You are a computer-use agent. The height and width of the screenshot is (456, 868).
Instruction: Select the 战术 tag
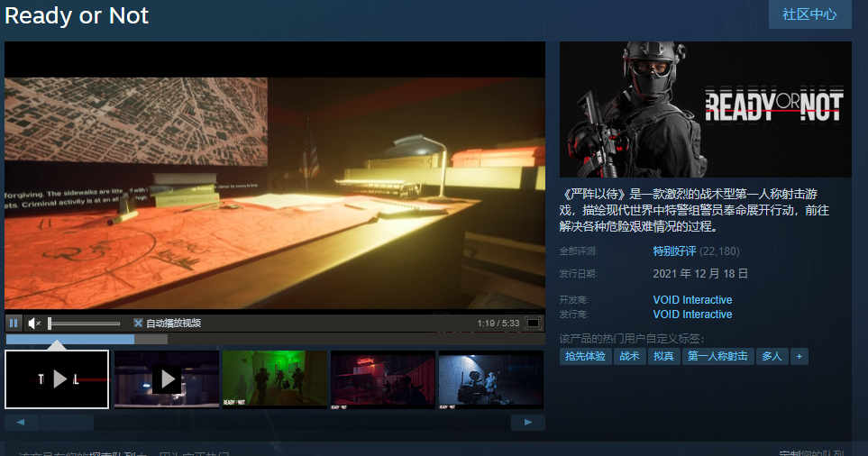[629, 356]
